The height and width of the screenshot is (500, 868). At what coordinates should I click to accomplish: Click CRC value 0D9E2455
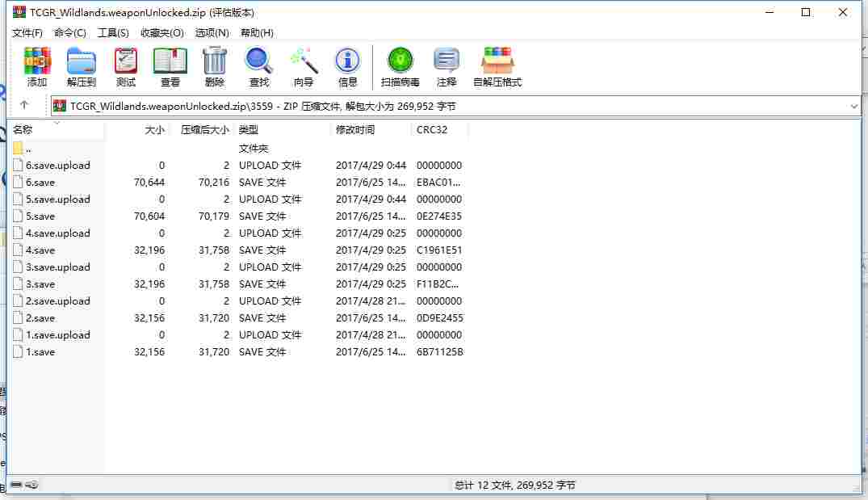click(x=439, y=317)
